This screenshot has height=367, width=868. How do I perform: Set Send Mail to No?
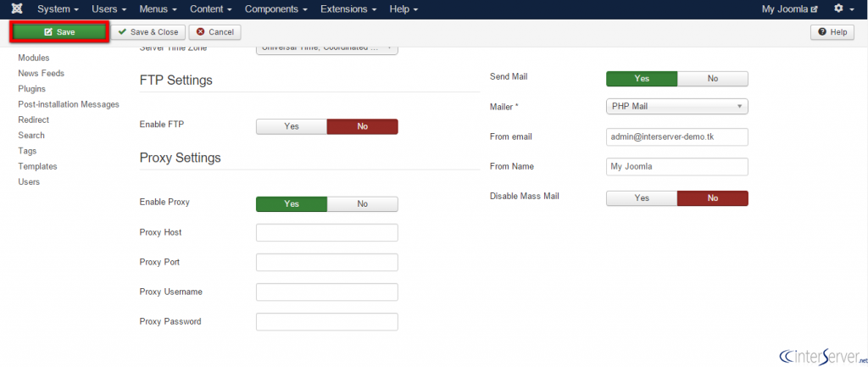pyautogui.click(x=713, y=79)
